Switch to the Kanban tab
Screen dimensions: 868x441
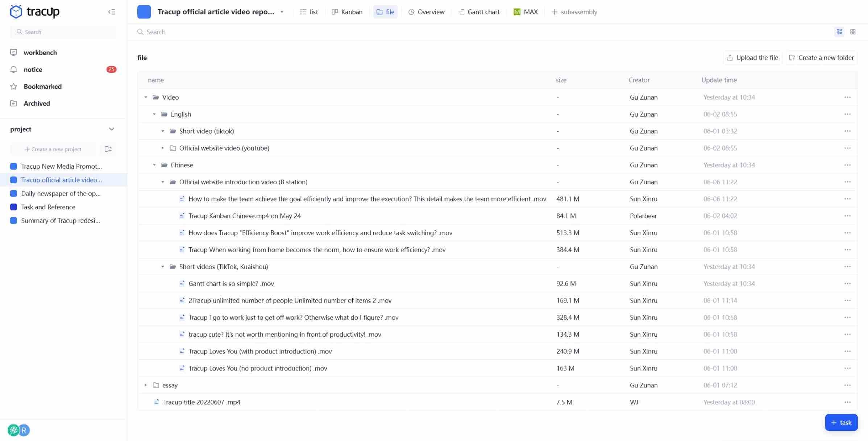pos(347,12)
